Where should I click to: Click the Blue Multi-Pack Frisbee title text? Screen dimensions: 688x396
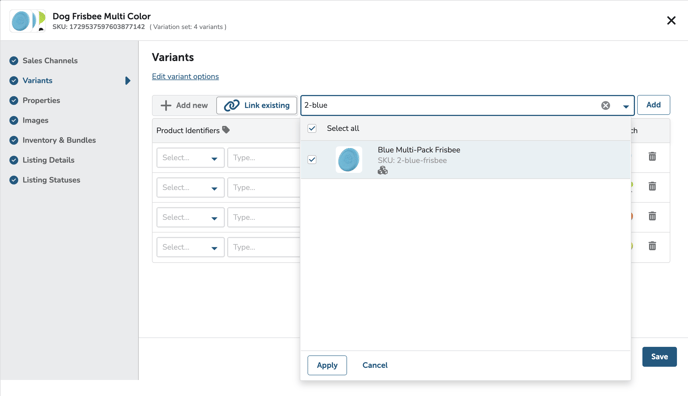[x=419, y=150]
